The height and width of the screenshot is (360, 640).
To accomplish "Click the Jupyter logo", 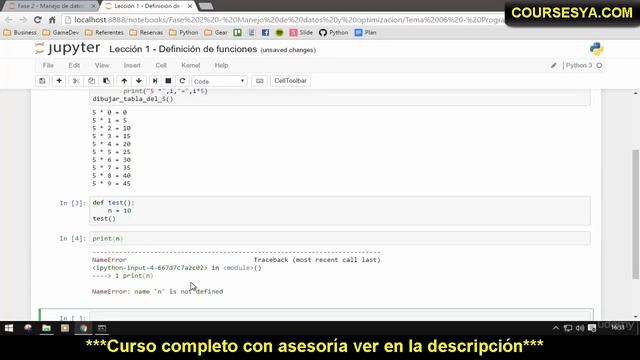I will tap(68, 49).
